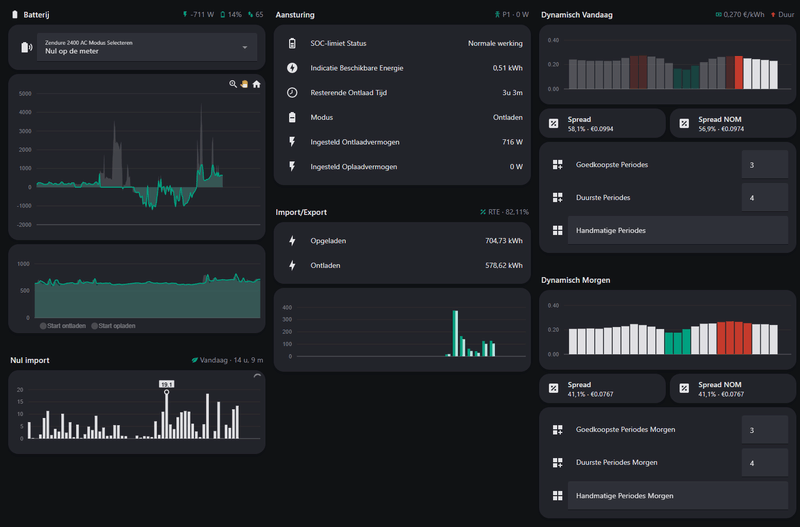Click the Ingesteld Ontlaadvermogen row
800x527 pixels.
[x=402, y=142]
